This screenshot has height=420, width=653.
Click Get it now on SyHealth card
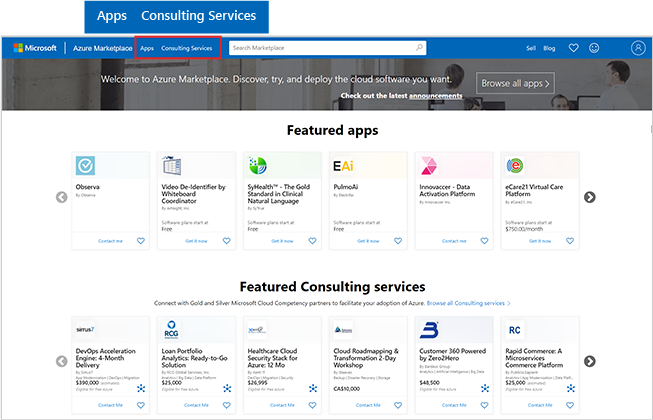point(282,241)
